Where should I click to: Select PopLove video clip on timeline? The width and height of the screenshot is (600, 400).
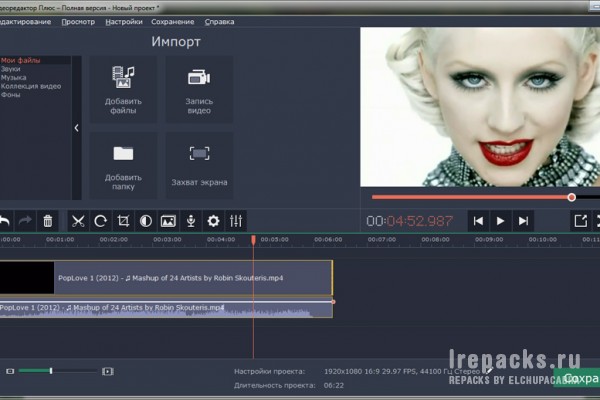click(x=166, y=278)
